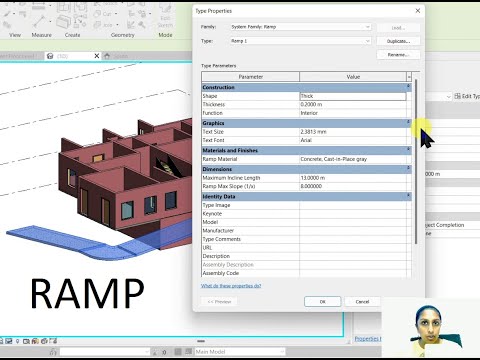Click the Type Parameters vertical scrollbar
This screenshot has height=360, width=480.
pos(416,161)
